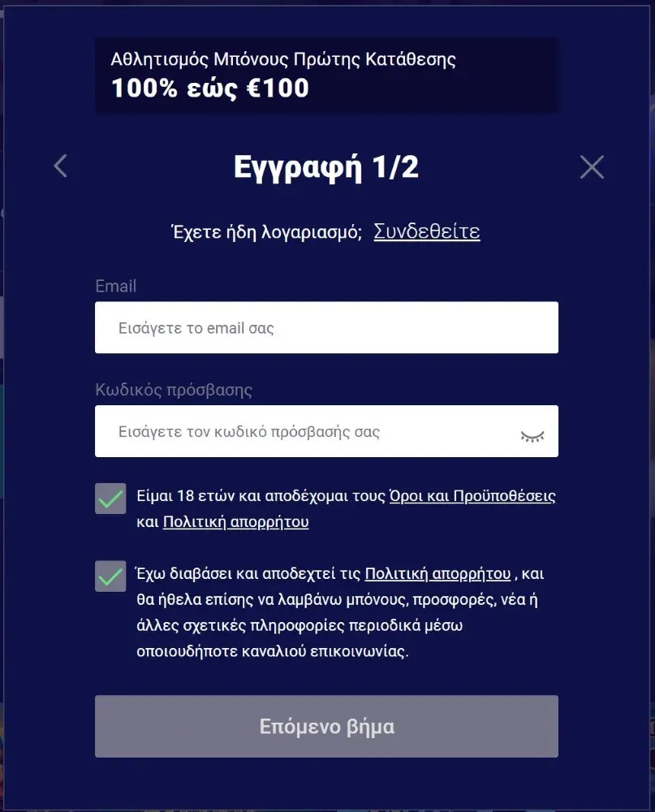Toggle the bonus offers consent checkbox
The height and width of the screenshot is (812, 655).
pos(110,576)
